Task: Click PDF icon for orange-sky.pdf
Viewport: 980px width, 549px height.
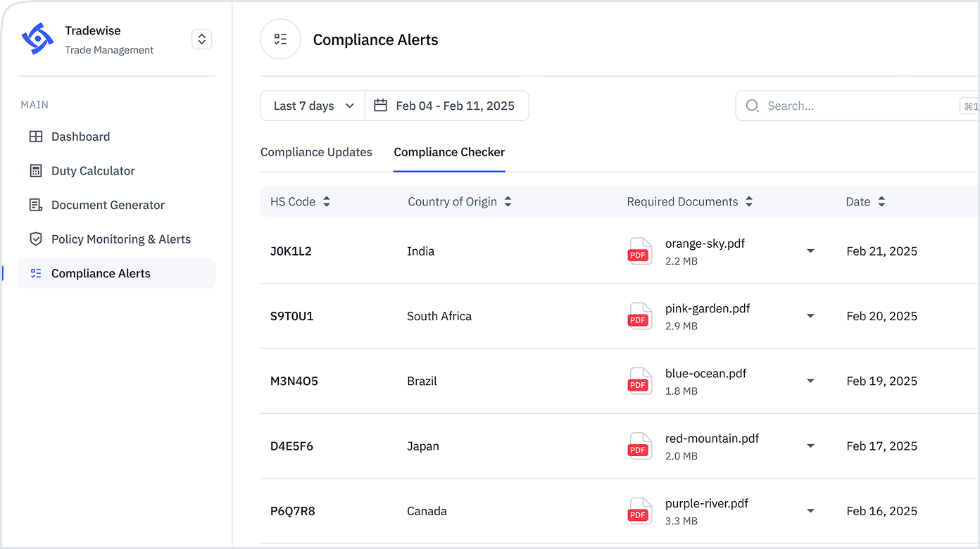Action: click(639, 251)
